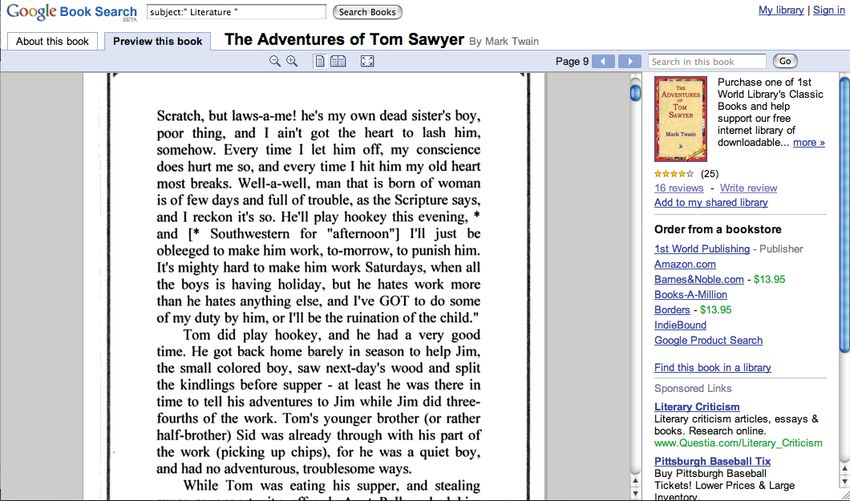The height and width of the screenshot is (501, 850).
Task: Click the Barnes&Noble $13.95 price
Action: [x=769, y=279]
